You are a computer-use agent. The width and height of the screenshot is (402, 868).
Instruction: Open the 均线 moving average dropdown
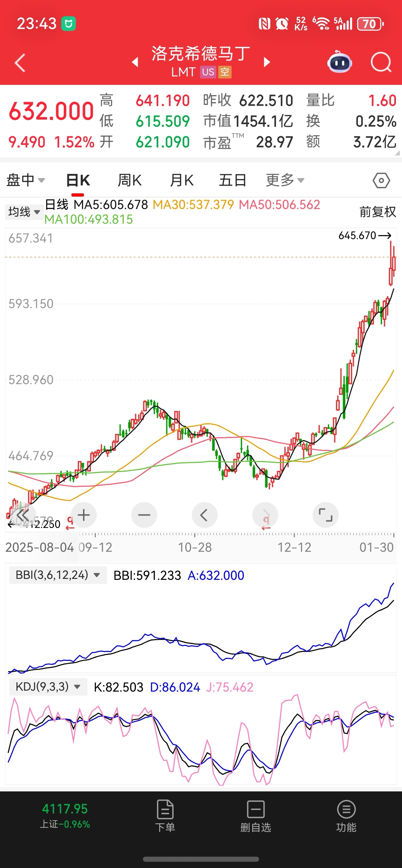click(24, 212)
